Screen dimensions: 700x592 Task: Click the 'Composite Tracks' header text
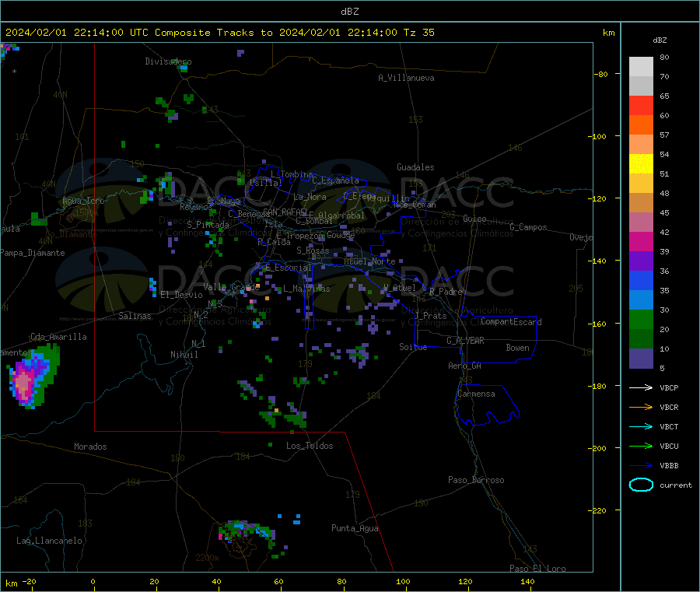tap(205, 33)
